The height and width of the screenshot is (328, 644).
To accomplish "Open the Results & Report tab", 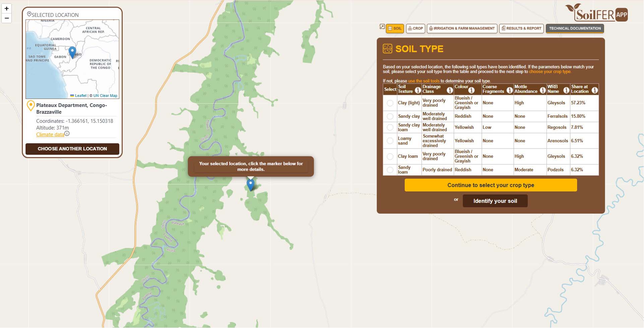I will pos(521,29).
